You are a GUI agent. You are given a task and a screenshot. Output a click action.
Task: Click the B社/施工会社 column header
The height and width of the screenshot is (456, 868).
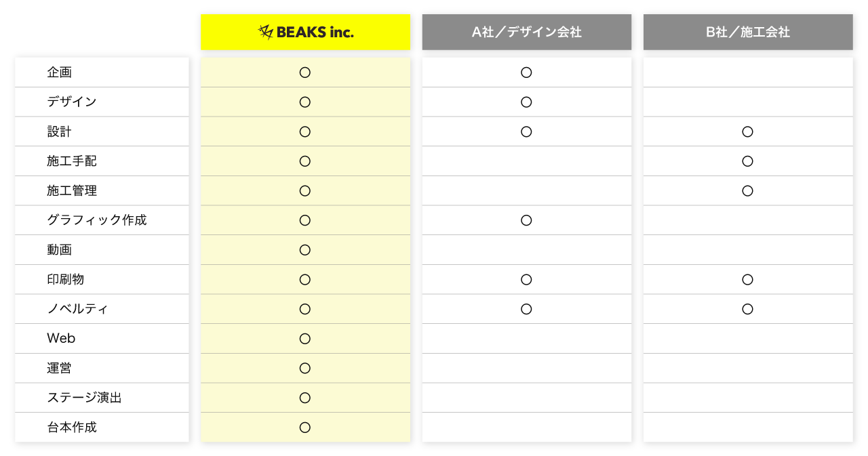747,32
